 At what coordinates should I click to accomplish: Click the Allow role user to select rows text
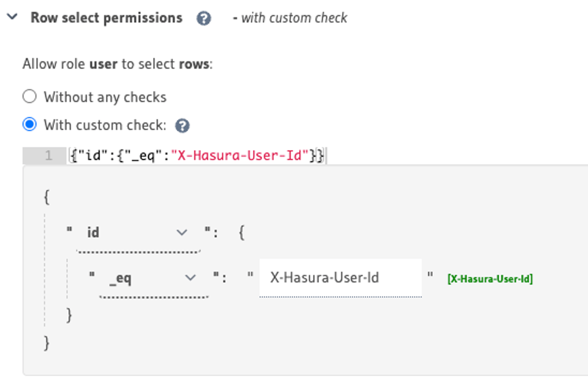click(118, 64)
